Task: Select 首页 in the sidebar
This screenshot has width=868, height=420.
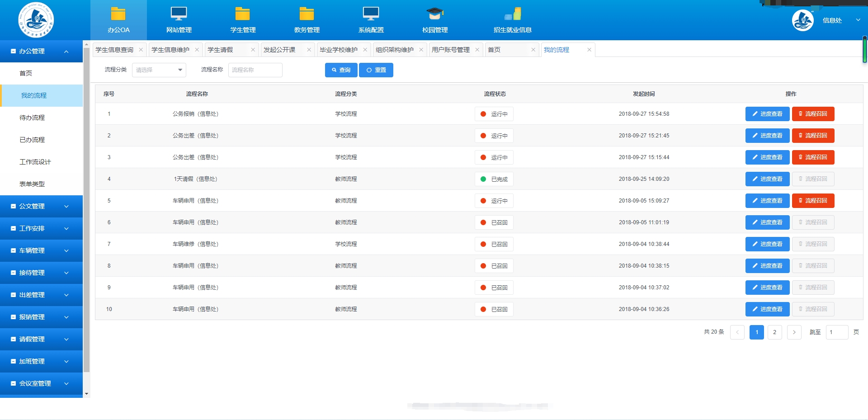Action: (41, 73)
